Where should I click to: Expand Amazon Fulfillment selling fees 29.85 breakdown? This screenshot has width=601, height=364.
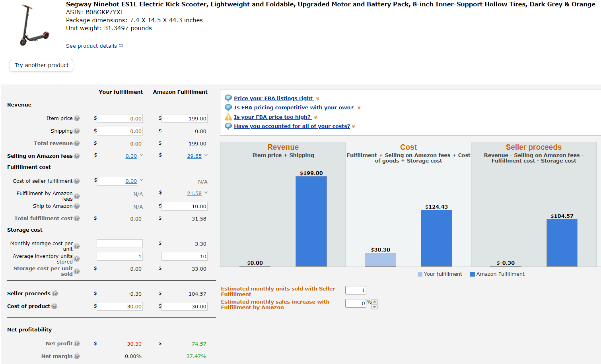tap(206, 155)
